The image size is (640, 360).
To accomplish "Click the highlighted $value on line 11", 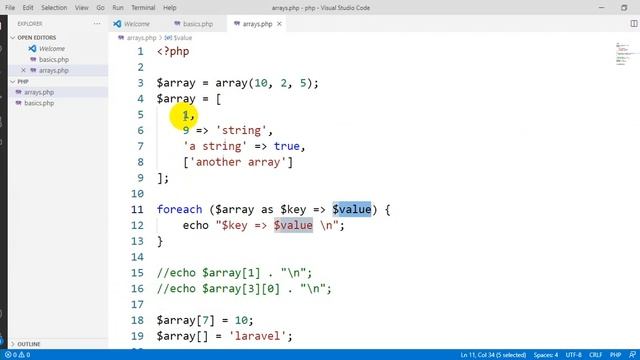I will pyautogui.click(x=351, y=209).
